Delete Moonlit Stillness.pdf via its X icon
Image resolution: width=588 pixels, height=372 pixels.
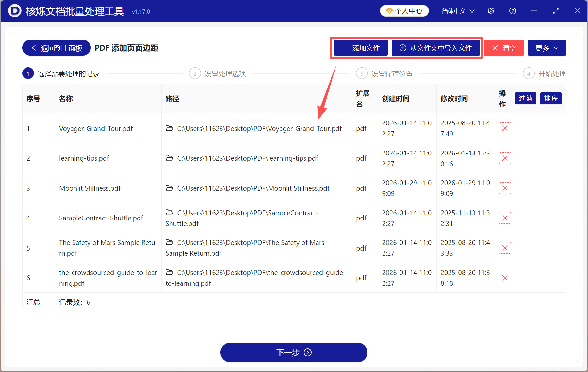(505, 188)
